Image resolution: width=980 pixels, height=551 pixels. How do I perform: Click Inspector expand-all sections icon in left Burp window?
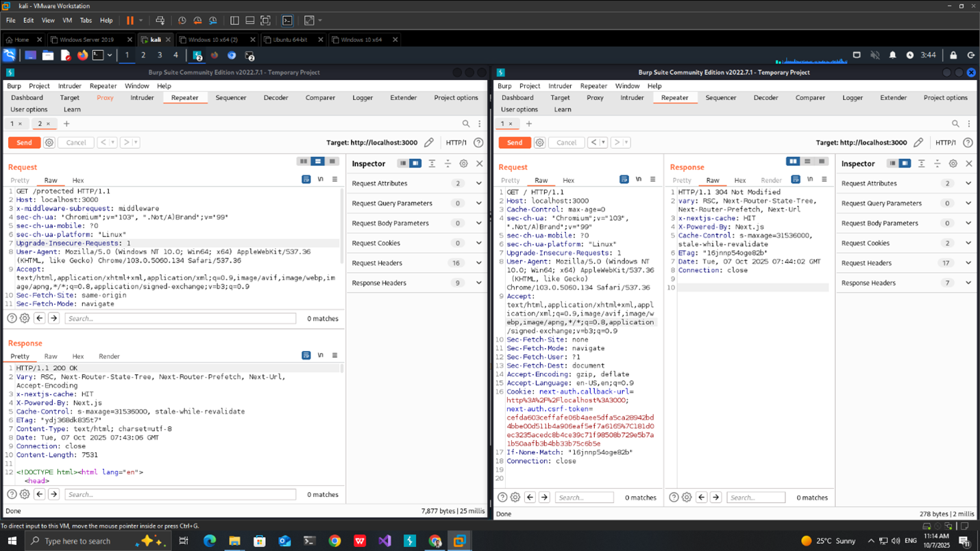432,164
